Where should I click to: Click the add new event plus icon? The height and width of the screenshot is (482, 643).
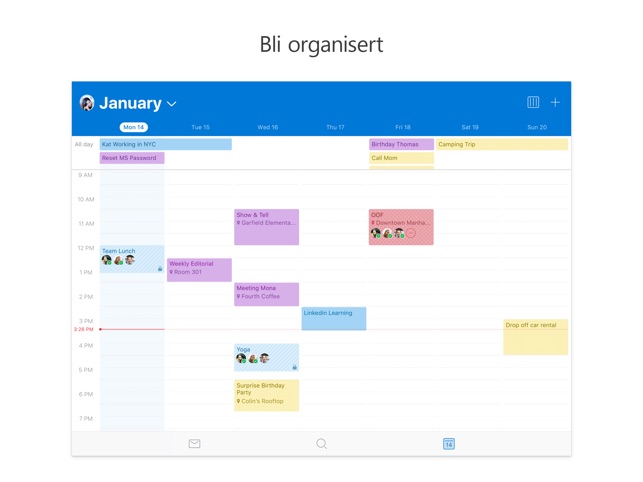pos(555,102)
